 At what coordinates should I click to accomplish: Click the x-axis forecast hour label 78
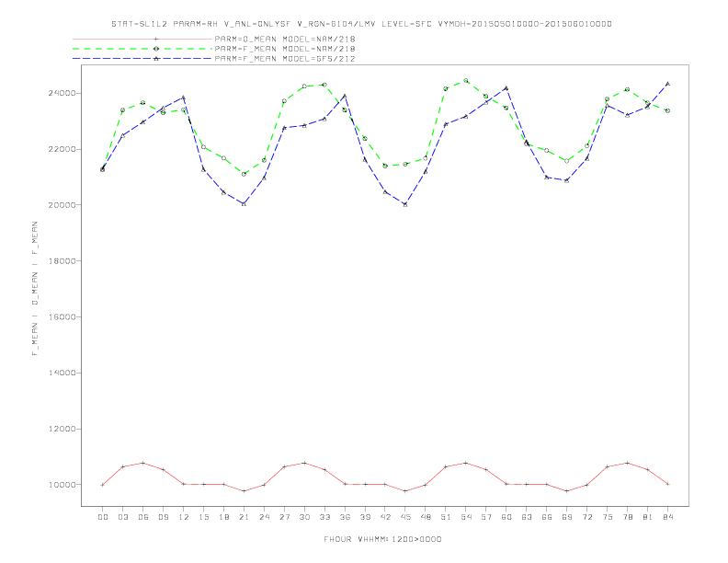627,517
